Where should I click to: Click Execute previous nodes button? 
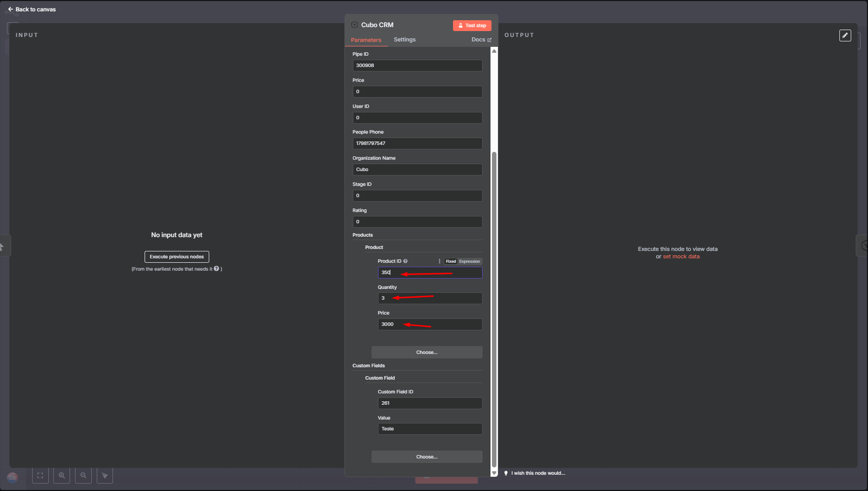[x=177, y=257]
